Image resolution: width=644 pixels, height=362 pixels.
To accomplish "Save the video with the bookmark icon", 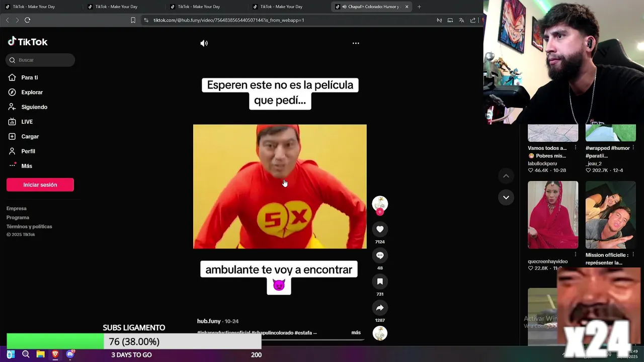I will click(380, 282).
